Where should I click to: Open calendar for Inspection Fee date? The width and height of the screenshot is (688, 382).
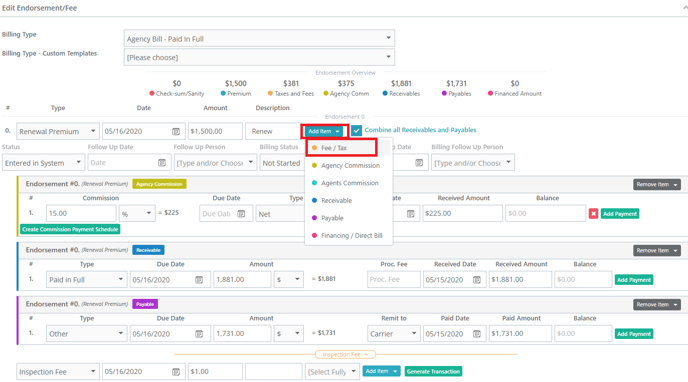pos(176,371)
